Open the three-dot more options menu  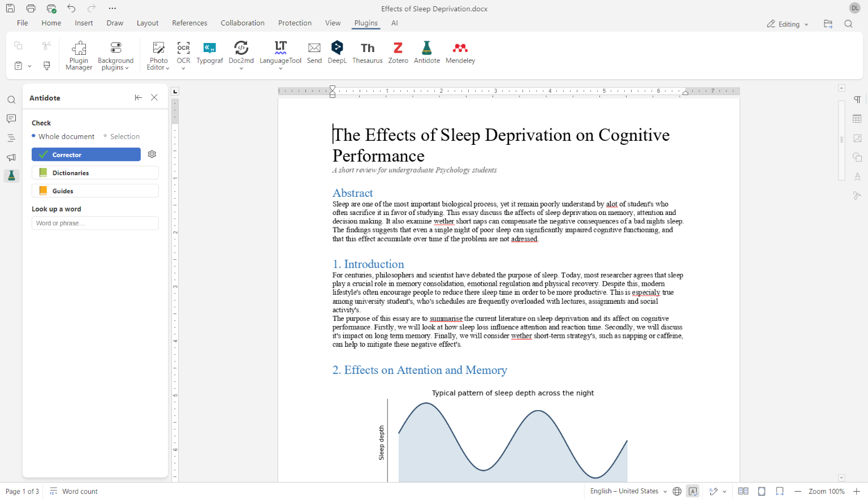pyautogui.click(x=112, y=8)
